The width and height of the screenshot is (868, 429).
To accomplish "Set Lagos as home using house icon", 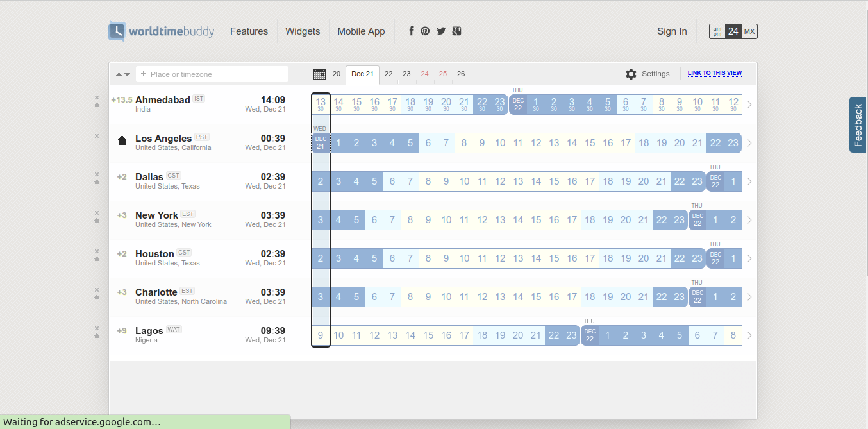I will click(97, 335).
